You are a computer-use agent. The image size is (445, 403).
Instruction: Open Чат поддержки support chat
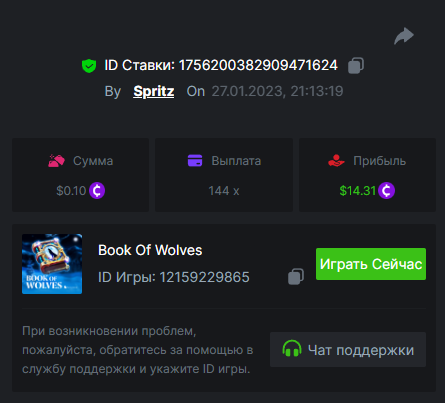pyautogui.click(x=348, y=349)
